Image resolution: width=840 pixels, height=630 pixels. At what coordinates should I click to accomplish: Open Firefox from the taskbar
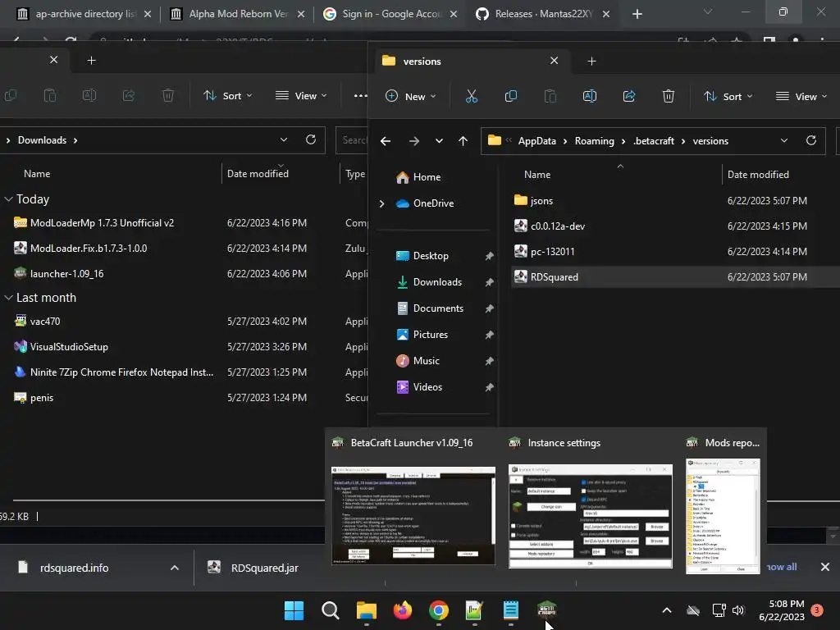coord(402,610)
